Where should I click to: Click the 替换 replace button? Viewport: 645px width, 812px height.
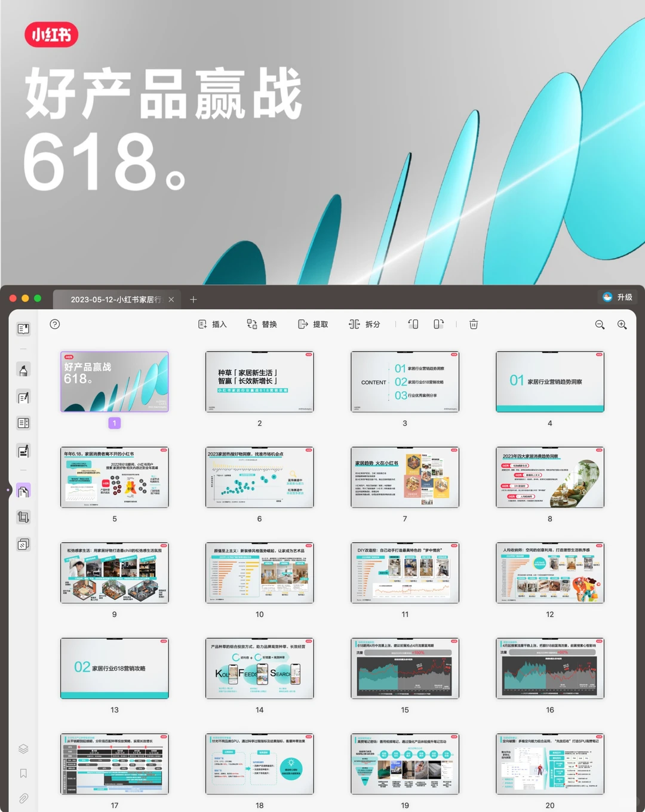262,324
